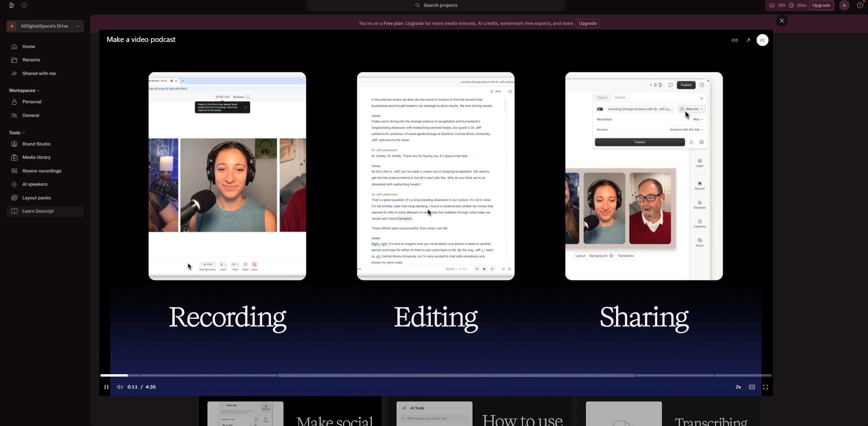868x426 pixels.
Task: Jump to the last chapter segment on the timeline
Action: [x=743, y=376]
